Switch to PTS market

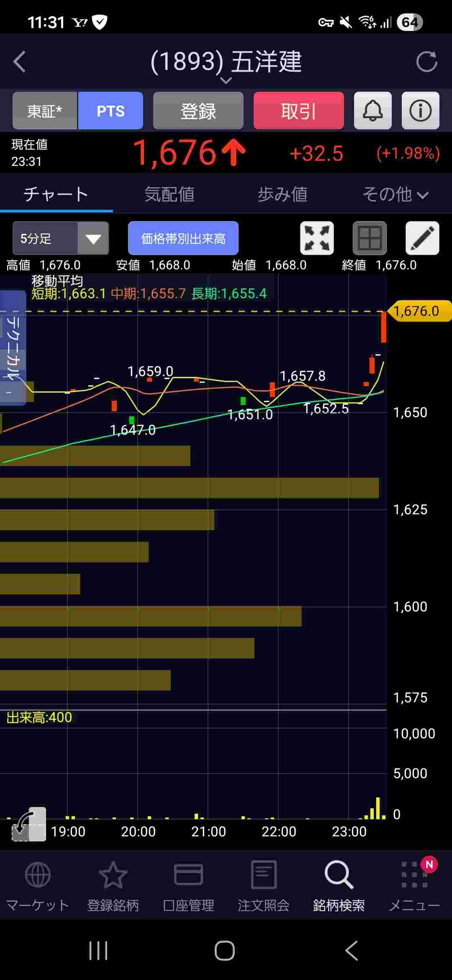[x=110, y=111]
